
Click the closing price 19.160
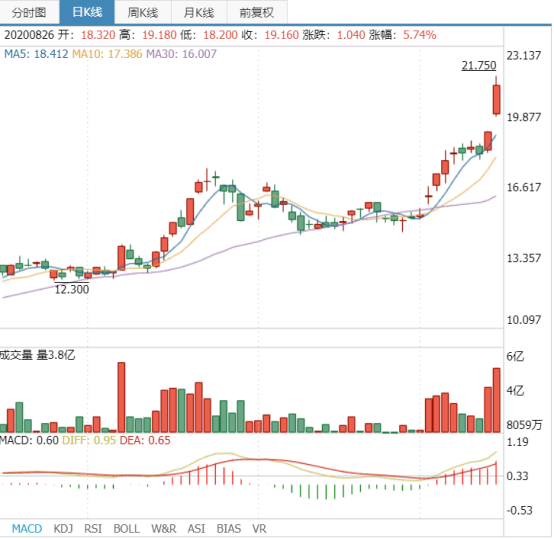point(282,35)
